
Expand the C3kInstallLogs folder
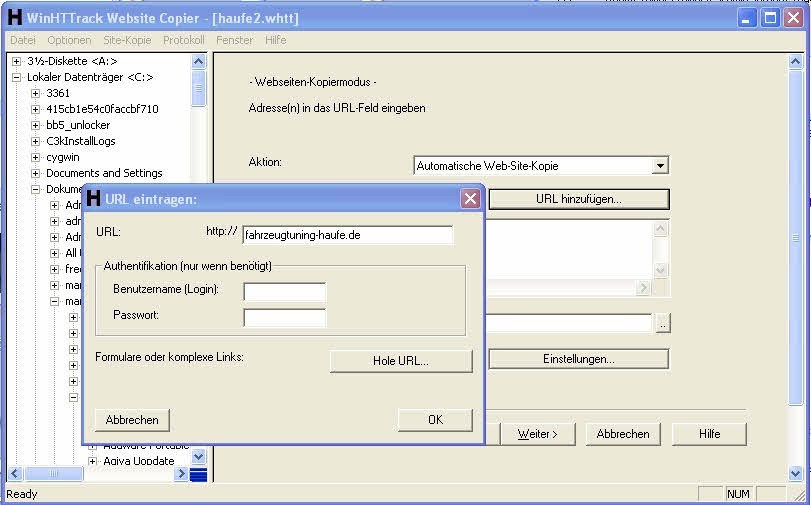point(35,141)
